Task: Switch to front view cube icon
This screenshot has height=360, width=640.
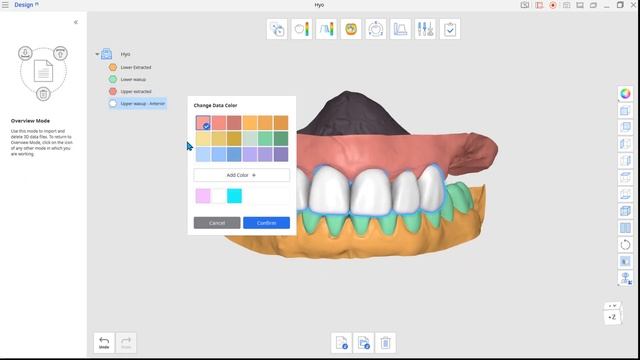Action: (625, 111)
